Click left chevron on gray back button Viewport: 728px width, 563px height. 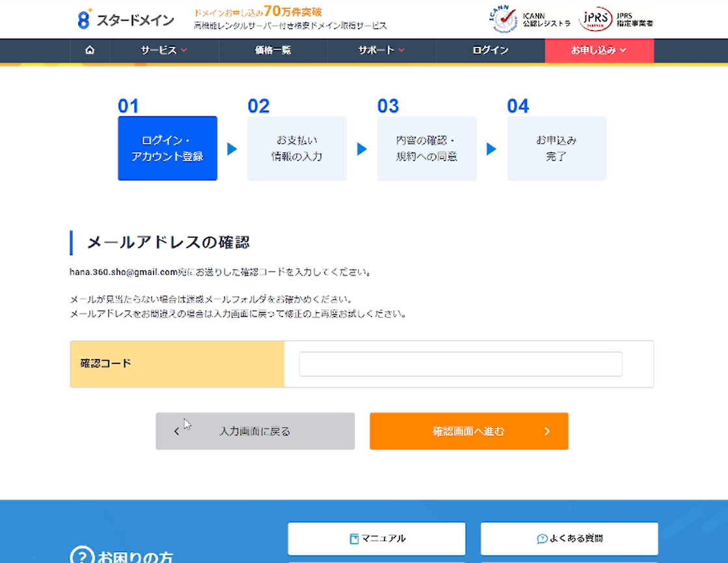[x=176, y=431]
